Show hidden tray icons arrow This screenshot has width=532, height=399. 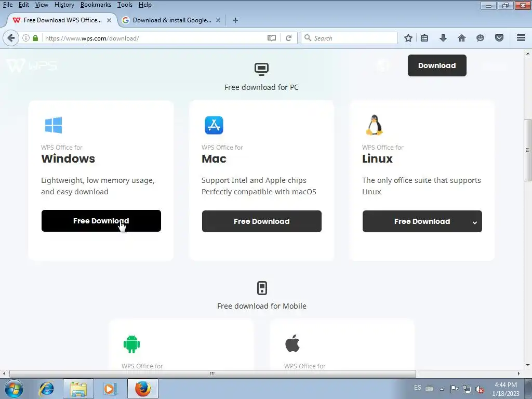(x=442, y=389)
